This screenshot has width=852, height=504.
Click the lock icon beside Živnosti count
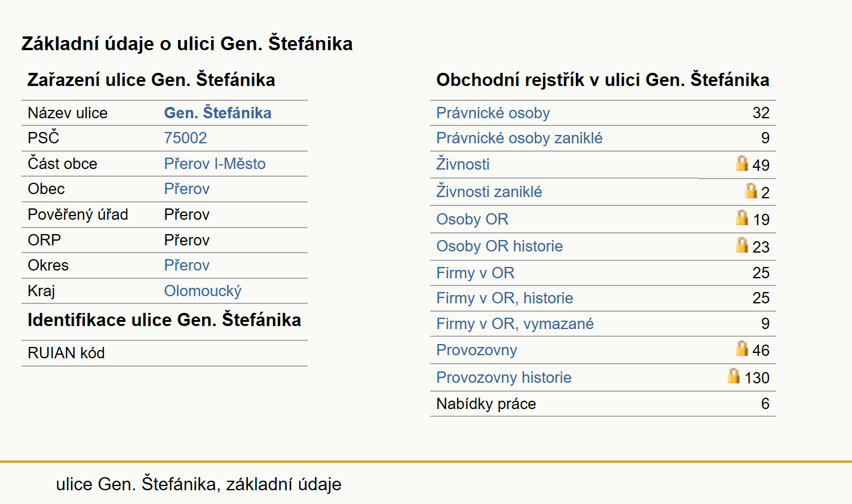pyautogui.click(x=742, y=163)
